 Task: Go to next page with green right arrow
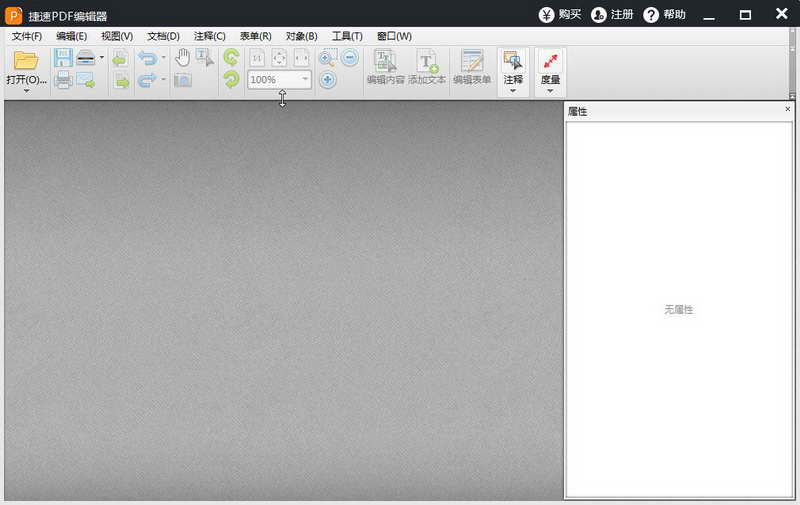(121, 80)
